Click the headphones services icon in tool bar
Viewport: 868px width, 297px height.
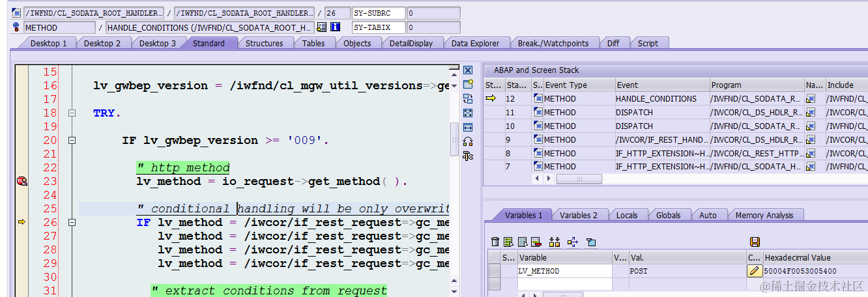[x=467, y=141]
